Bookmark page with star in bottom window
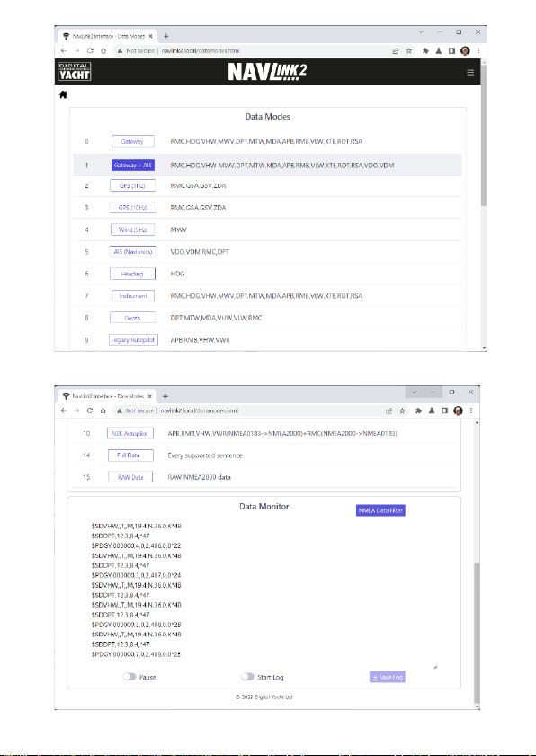This screenshot has height=756, width=536. point(402,410)
